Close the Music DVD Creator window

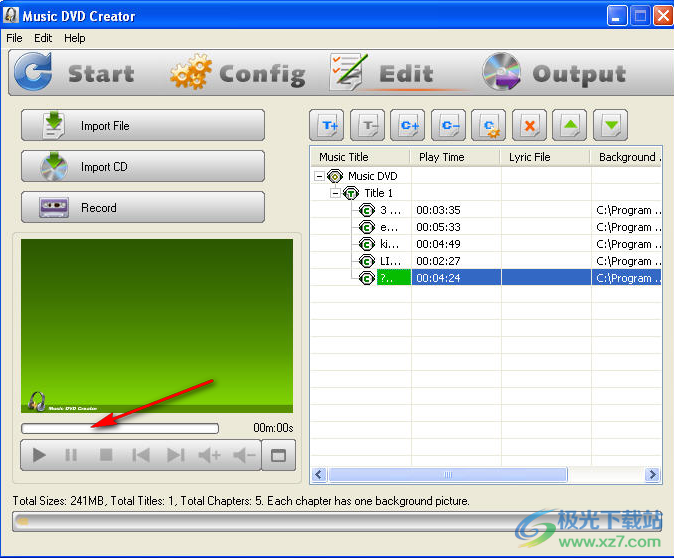(x=663, y=16)
